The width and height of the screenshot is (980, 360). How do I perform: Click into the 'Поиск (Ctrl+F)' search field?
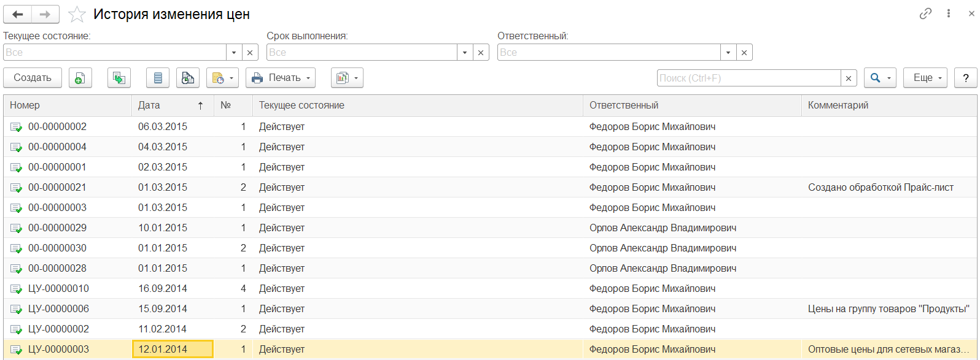[x=749, y=78]
